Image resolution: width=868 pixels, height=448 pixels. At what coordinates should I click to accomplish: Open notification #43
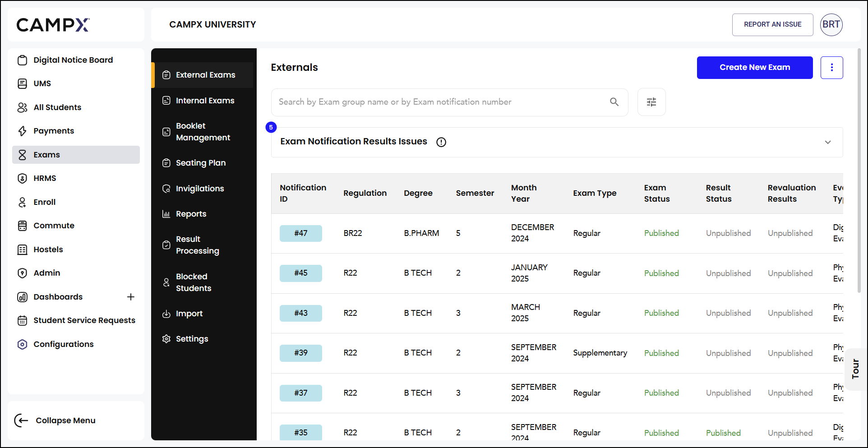(301, 313)
